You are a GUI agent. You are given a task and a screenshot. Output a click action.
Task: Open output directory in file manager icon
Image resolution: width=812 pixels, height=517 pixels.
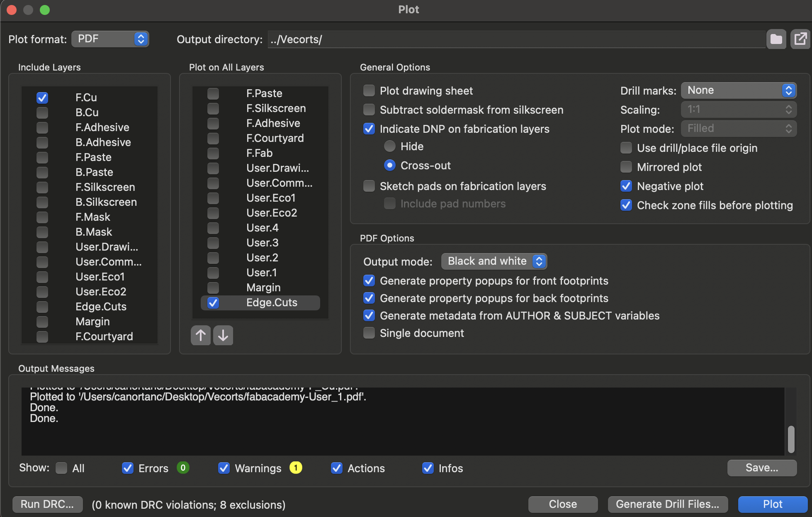point(800,39)
